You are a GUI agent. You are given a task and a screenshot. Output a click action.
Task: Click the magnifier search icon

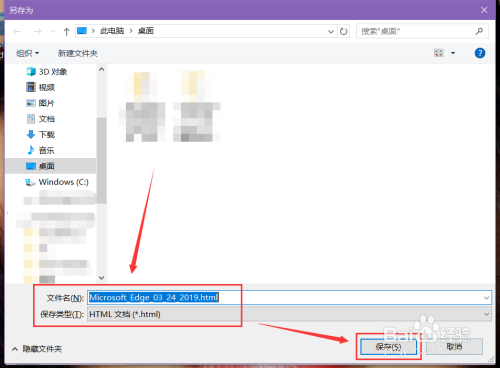click(479, 31)
